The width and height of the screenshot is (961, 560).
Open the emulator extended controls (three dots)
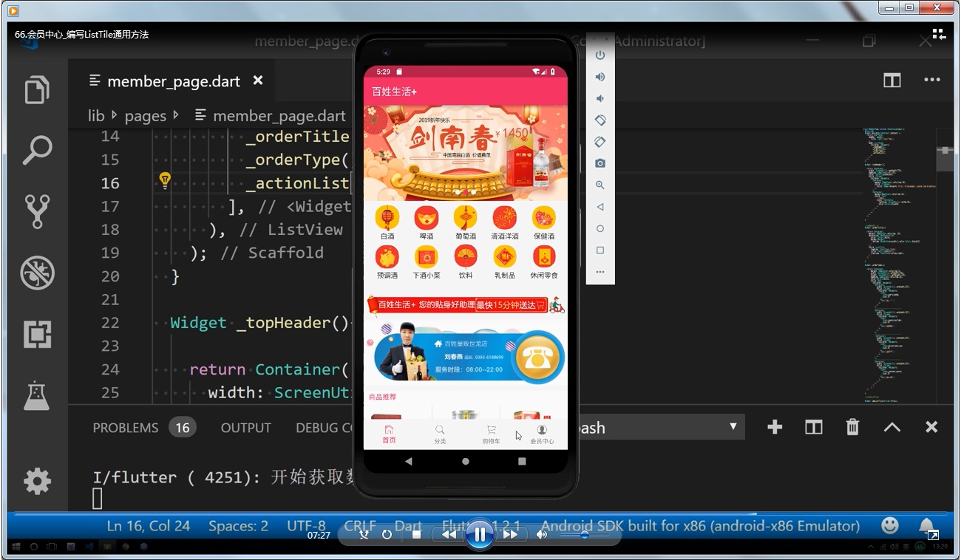coord(600,272)
